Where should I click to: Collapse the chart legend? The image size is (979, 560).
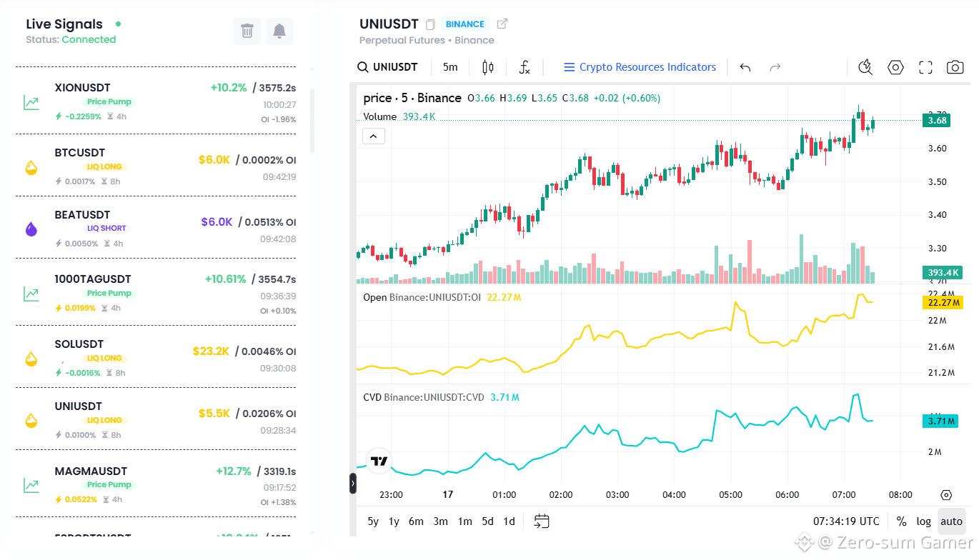[x=374, y=136]
